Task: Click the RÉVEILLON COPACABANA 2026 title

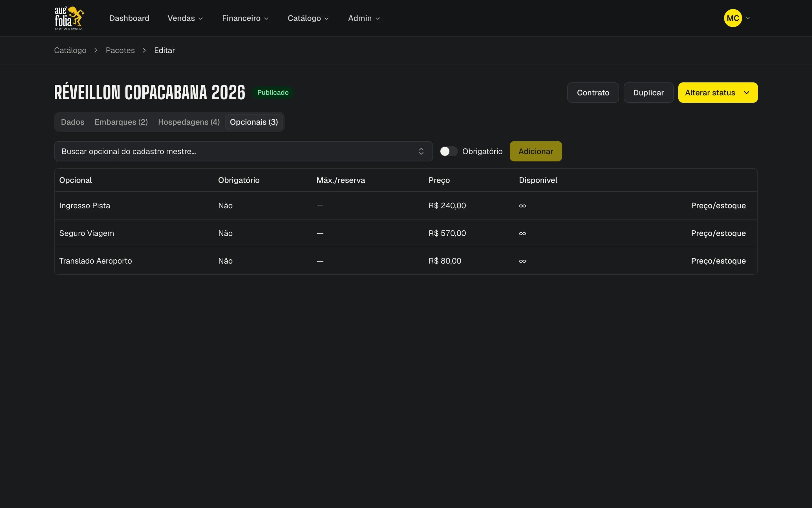Action: [x=150, y=92]
